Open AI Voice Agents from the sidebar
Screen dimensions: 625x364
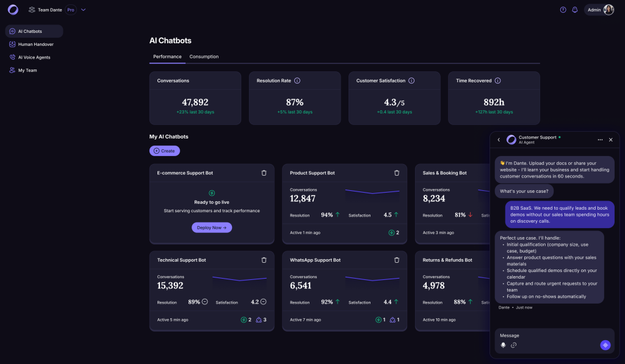[34, 57]
